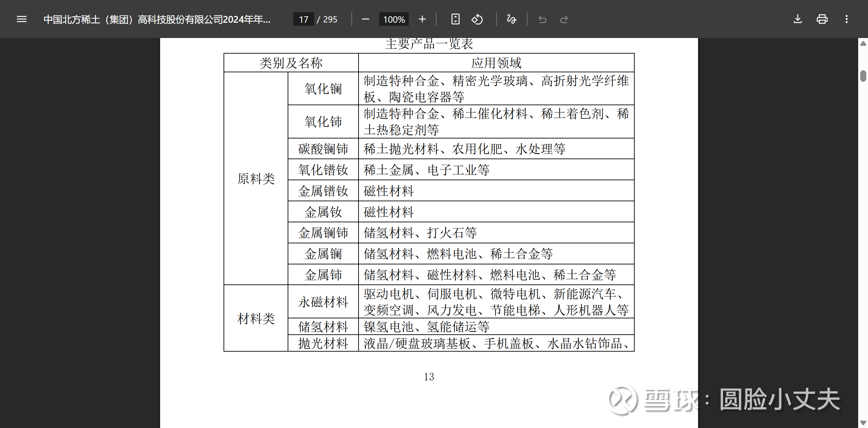868x428 pixels.
Task: Click the zoom in plus button
Action: click(422, 19)
